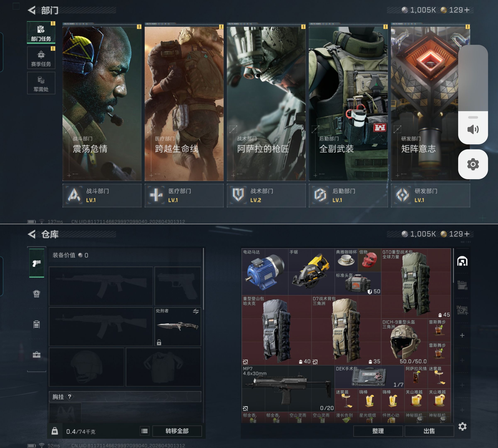The height and width of the screenshot is (448, 498).
Task: Show help for 胸挂
Action: click(x=70, y=397)
